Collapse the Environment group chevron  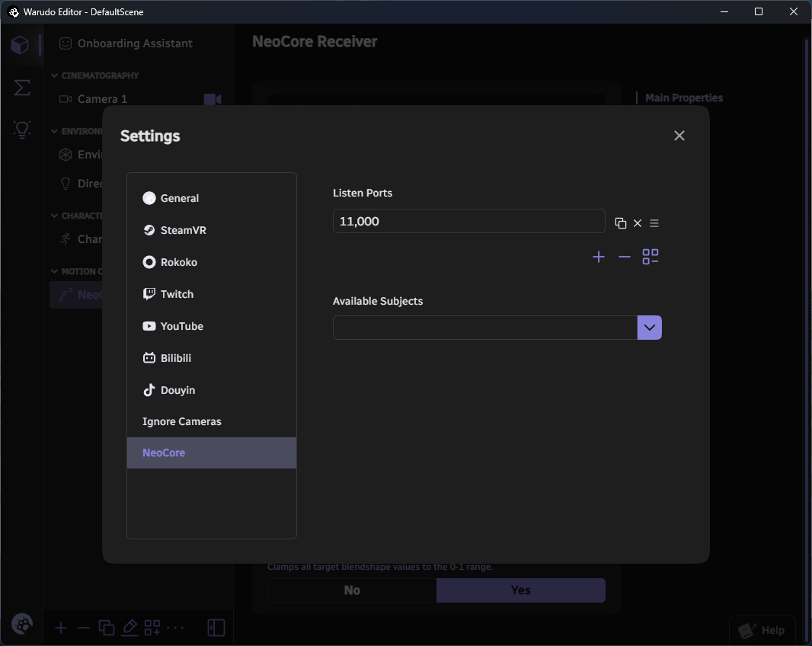click(x=54, y=132)
